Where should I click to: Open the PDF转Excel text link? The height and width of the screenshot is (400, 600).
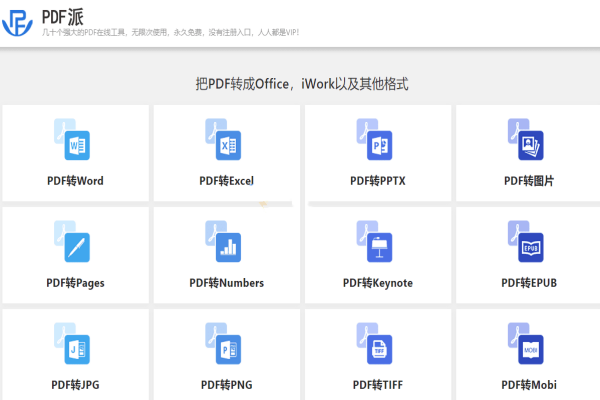coord(226,181)
